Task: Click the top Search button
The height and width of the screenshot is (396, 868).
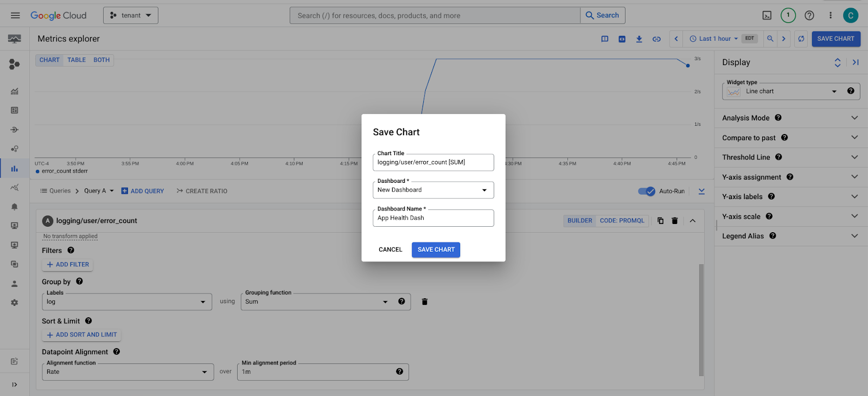Action: pos(603,15)
